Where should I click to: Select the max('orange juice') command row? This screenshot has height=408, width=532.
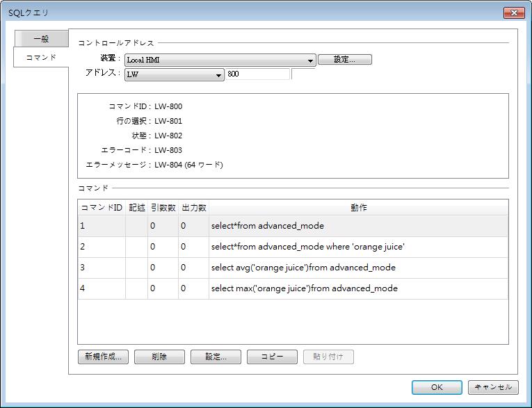click(304, 288)
